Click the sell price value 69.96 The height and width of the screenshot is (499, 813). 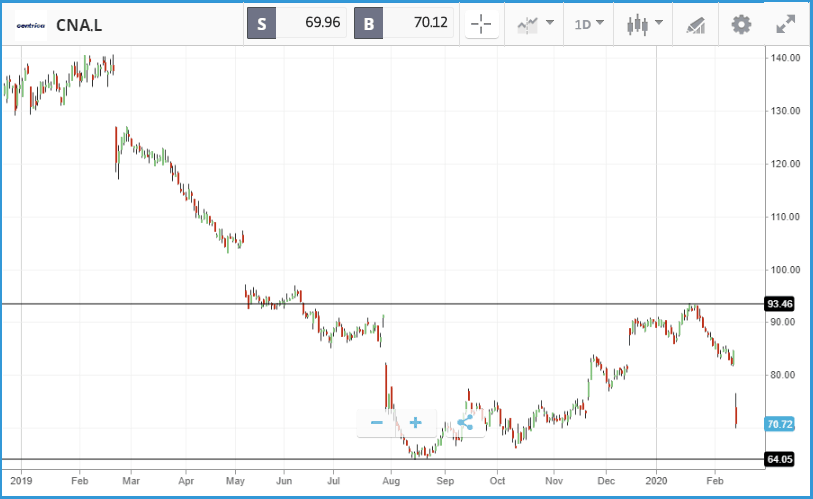[323, 22]
